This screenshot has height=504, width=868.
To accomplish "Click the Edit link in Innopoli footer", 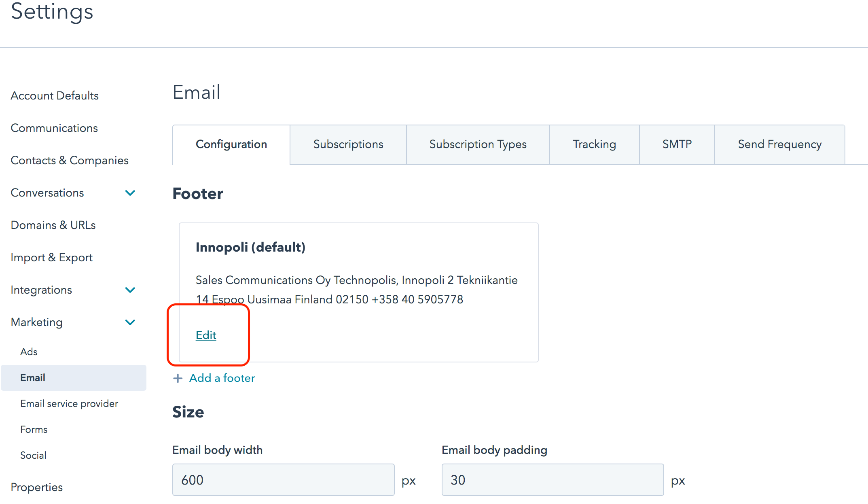I will click(206, 335).
